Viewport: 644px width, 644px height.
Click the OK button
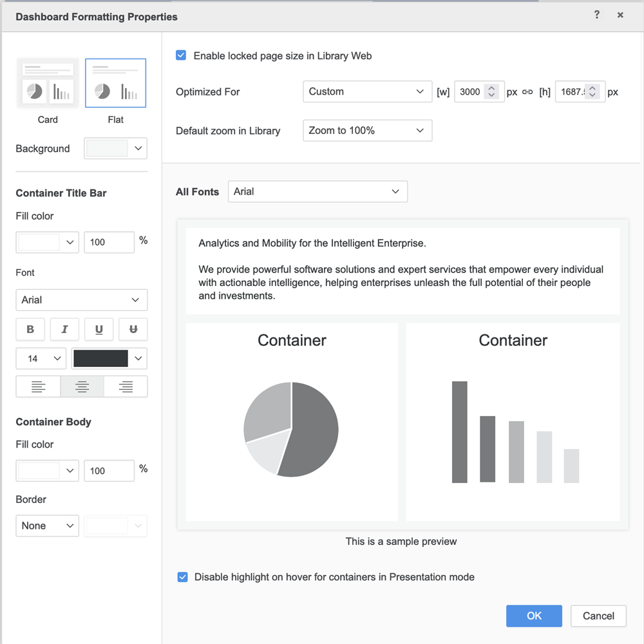534,616
